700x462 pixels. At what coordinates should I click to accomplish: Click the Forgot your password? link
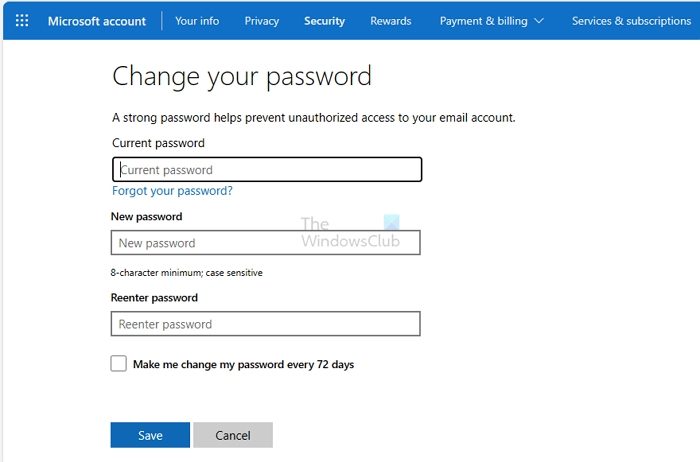pos(172,191)
